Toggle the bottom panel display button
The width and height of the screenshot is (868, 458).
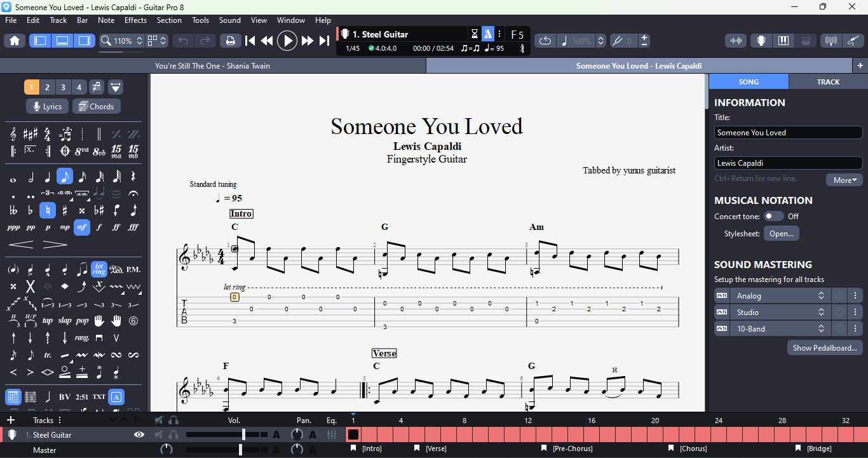click(x=62, y=41)
